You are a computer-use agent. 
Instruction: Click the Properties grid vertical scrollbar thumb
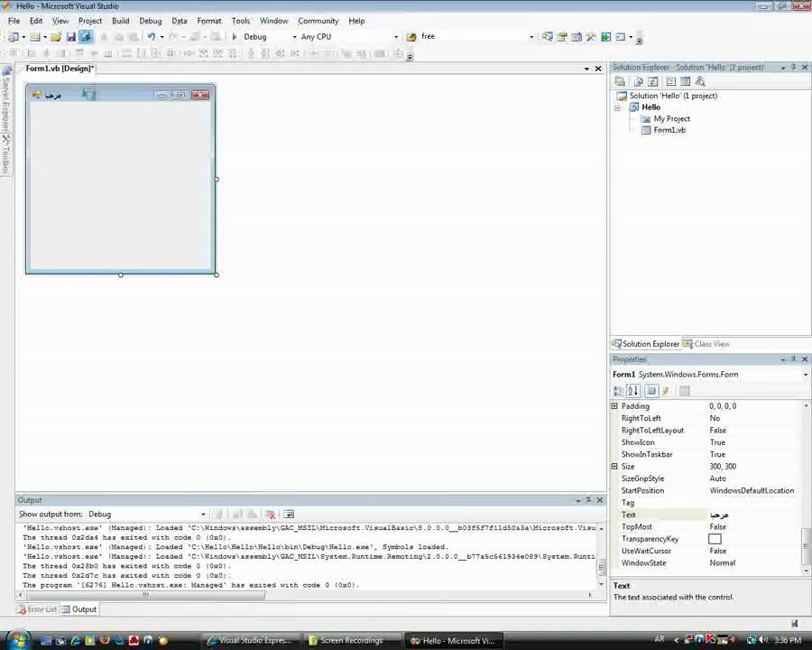click(806, 545)
